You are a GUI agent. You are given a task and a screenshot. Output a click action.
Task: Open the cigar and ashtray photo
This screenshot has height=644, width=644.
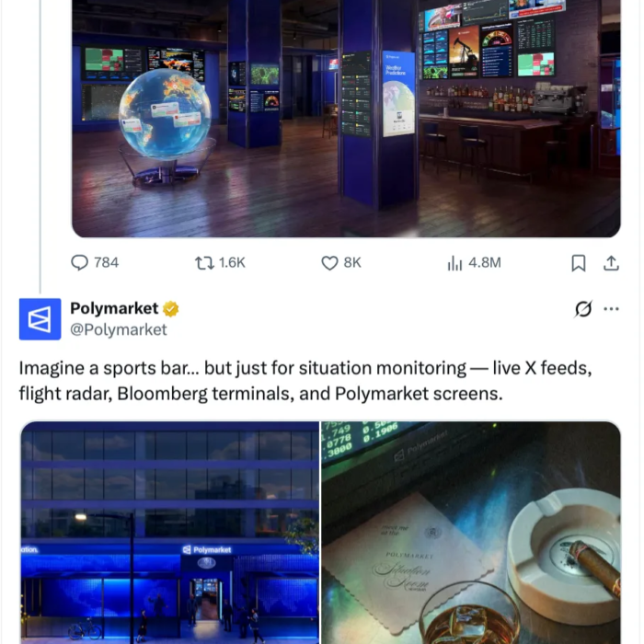click(x=471, y=533)
